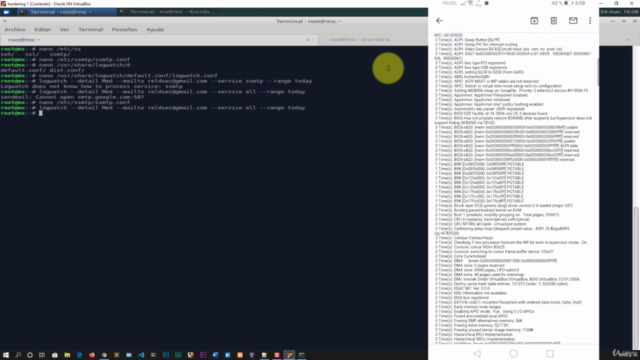Open the Pestañas menu
Image resolution: width=640 pixels, height=360 pixels.
pyautogui.click(x=124, y=29)
